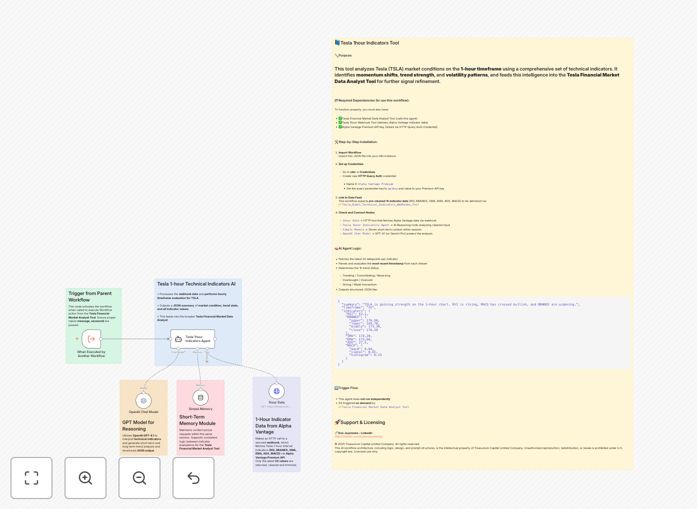Click the Short-Term Memory Module note heading
697x509 pixels.
coord(197,420)
